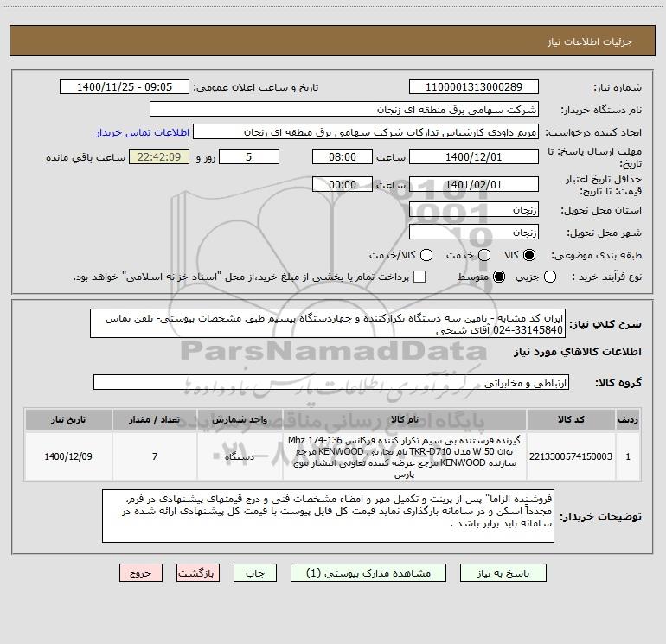Click the خروج exit button
This screenshot has width=666, height=644.
click(x=141, y=573)
